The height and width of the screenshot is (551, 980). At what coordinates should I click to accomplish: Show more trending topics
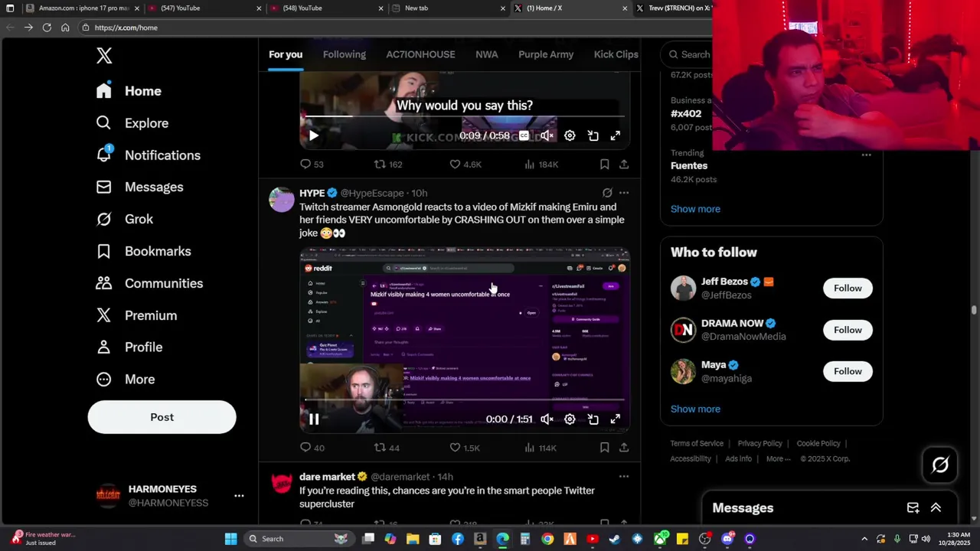[x=695, y=209]
